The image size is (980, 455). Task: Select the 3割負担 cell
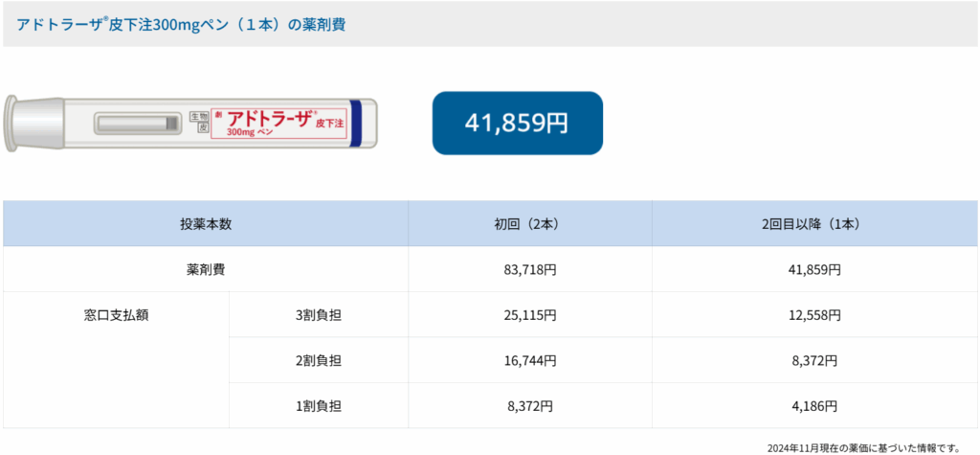(x=319, y=315)
